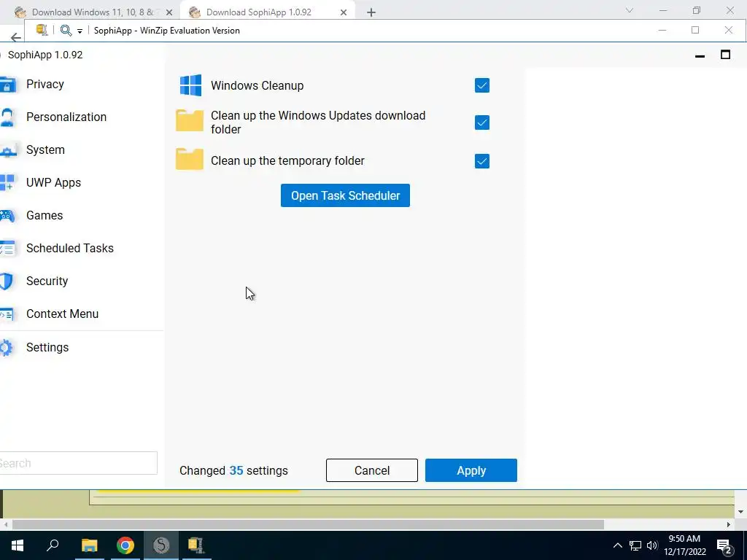Uncheck Clean up Windows Updates download folder
Viewport: 747px width, 560px height.
tap(481, 122)
